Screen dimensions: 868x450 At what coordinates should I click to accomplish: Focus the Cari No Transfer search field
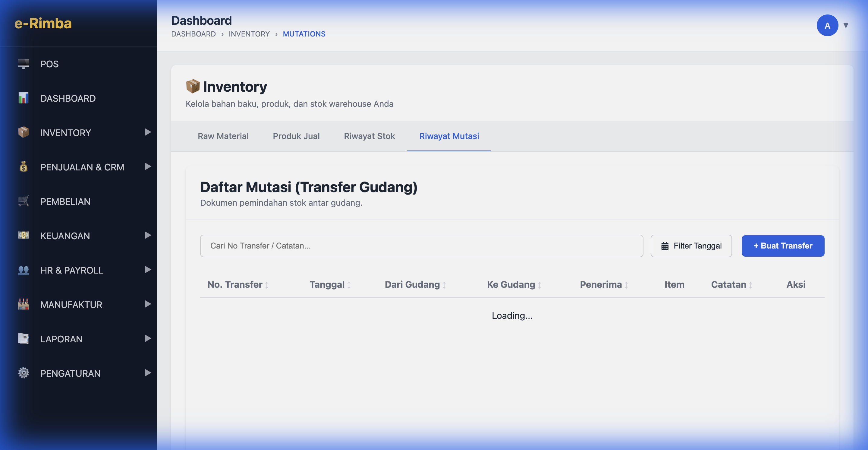421,246
